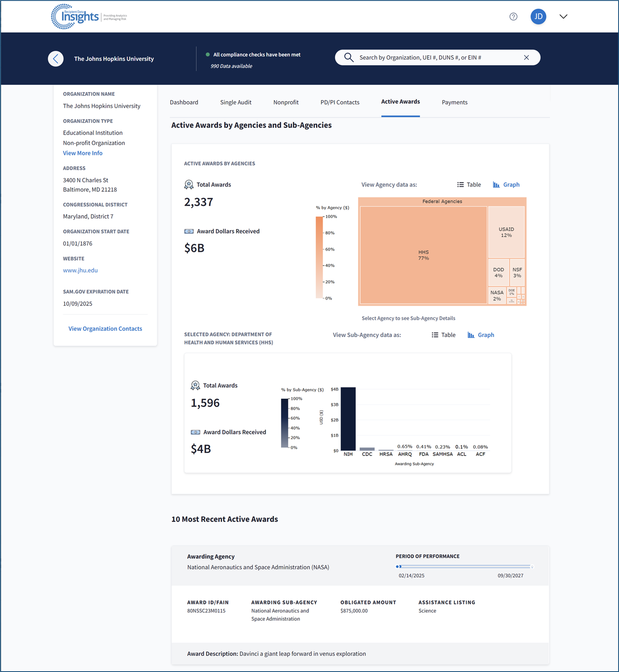Show Sub-Agency data as Table
This screenshot has height=672, width=619.
[x=443, y=335]
